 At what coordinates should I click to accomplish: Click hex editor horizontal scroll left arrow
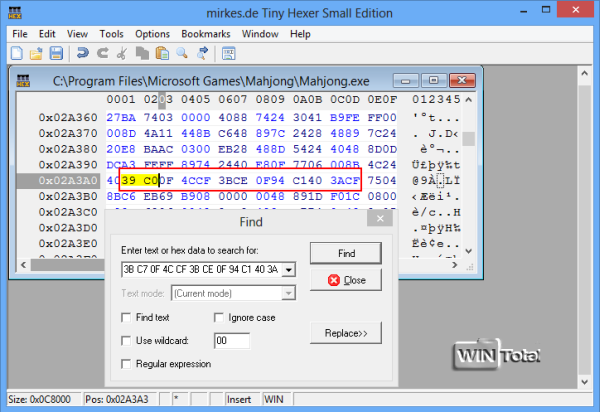(24, 265)
